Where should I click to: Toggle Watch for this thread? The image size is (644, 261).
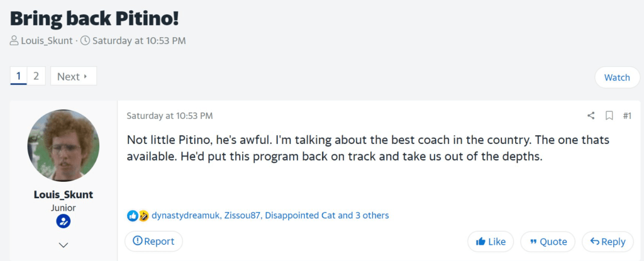coord(616,77)
